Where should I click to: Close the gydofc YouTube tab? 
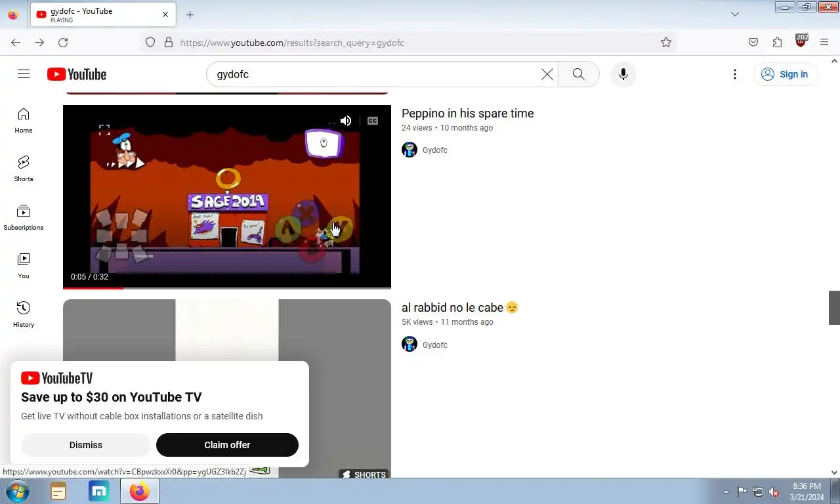(165, 14)
